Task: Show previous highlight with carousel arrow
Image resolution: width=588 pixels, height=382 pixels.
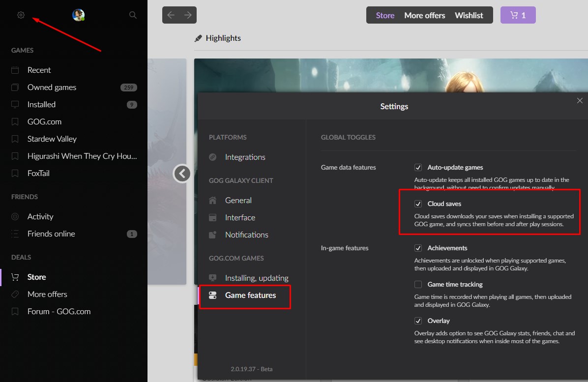Action: (182, 174)
